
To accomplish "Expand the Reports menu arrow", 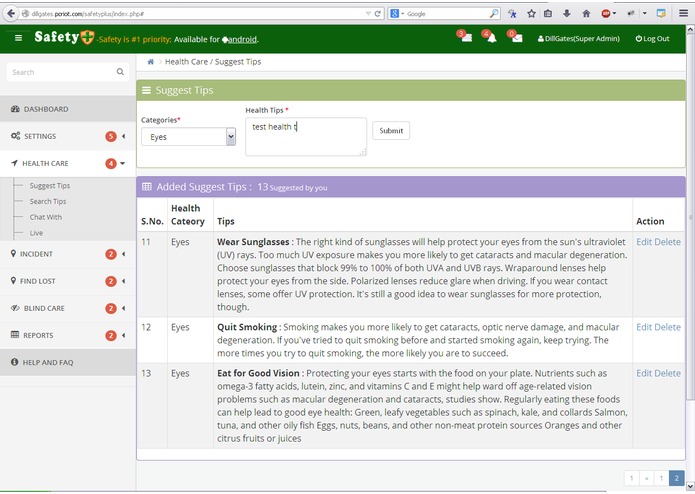I will click(124, 335).
